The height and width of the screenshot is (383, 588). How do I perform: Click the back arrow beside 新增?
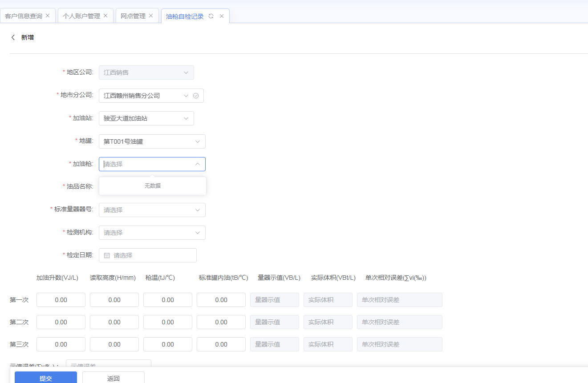(x=13, y=37)
